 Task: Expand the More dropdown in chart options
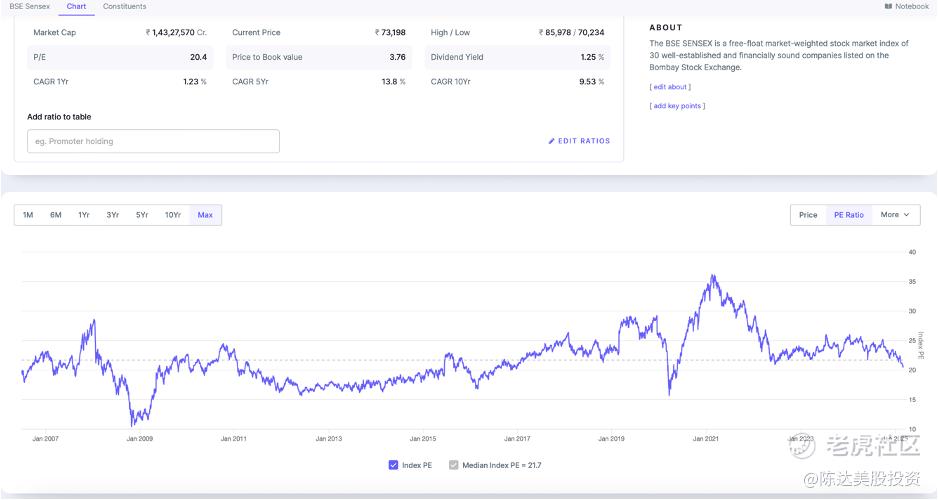coord(895,215)
